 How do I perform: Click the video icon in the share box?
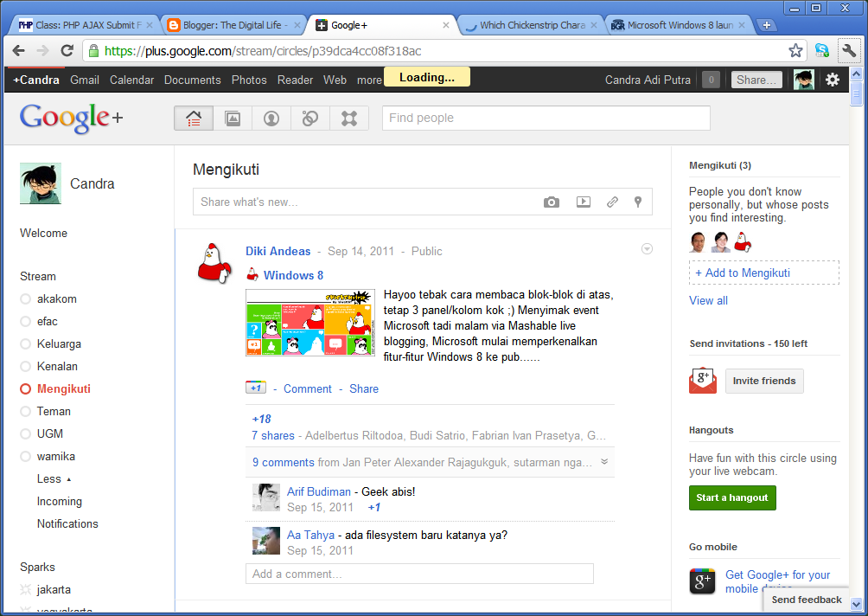tap(582, 202)
